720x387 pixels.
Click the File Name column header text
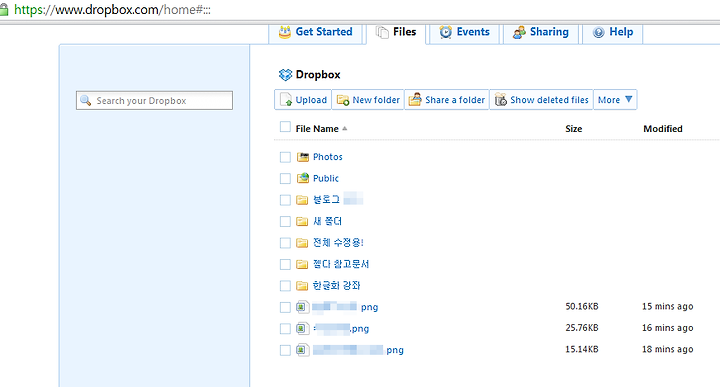click(317, 129)
